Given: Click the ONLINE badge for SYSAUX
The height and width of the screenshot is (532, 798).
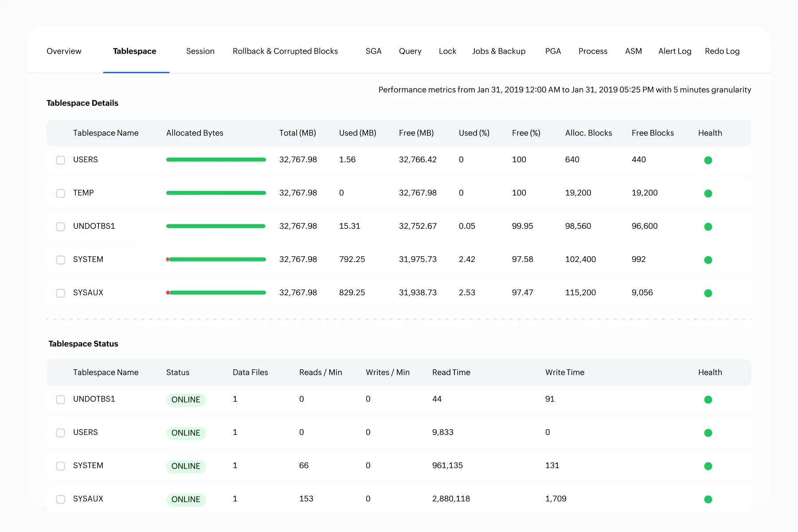Looking at the screenshot, I should point(186,499).
